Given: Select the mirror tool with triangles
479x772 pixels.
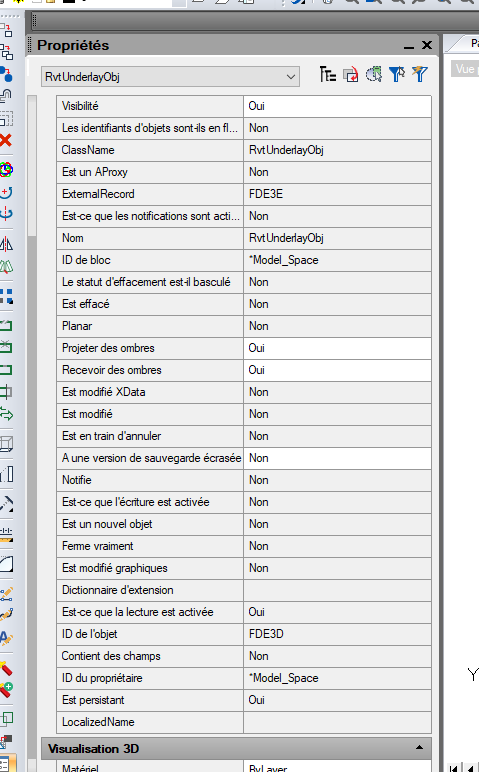Looking at the screenshot, I should coord(6,244).
